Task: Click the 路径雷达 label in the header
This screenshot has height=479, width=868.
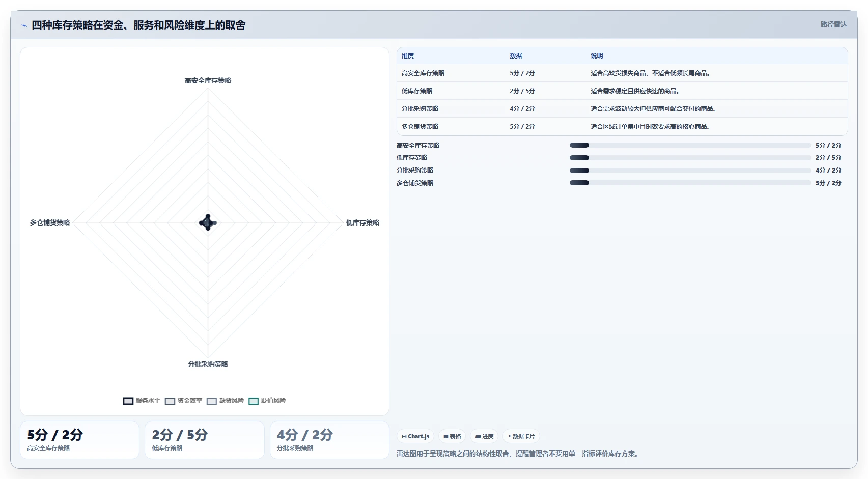Action: (x=833, y=24)
